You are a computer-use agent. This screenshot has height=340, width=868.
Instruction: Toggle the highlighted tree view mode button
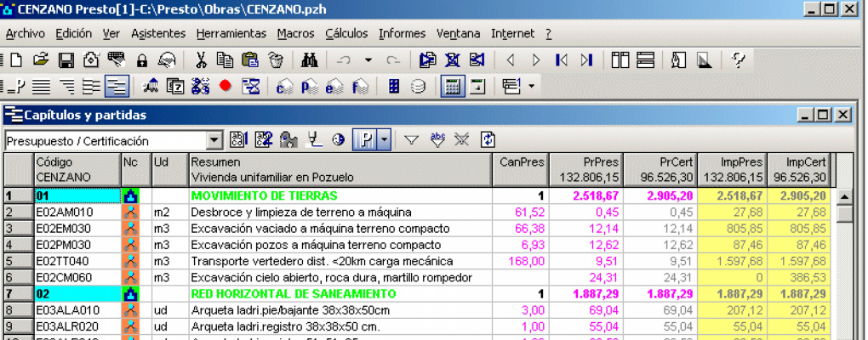tap(117, 86)
